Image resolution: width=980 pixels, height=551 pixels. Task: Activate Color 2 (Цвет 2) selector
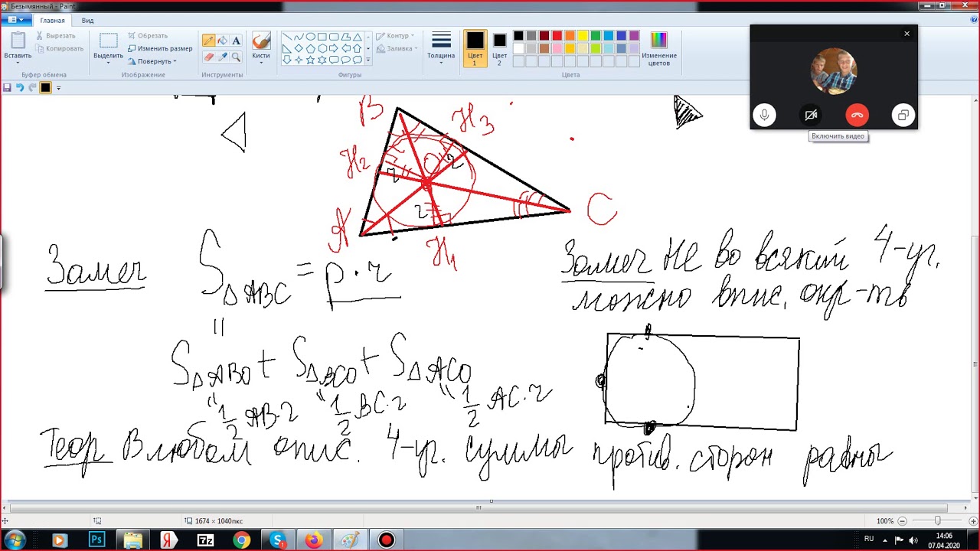point(499,48)
